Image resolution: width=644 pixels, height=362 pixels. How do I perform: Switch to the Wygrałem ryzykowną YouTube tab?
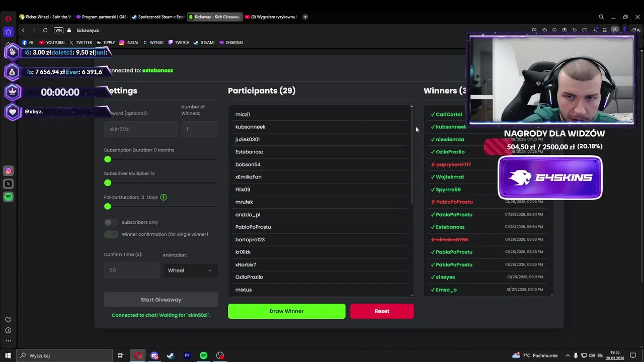pyautogui.click(x=271, y=17)
